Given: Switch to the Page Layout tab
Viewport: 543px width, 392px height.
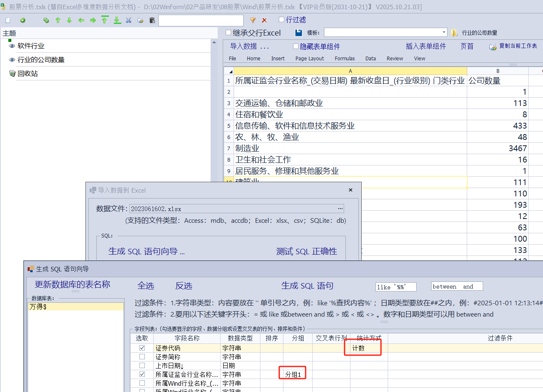Looking at the screenshot, I should (x=309, y=59).
